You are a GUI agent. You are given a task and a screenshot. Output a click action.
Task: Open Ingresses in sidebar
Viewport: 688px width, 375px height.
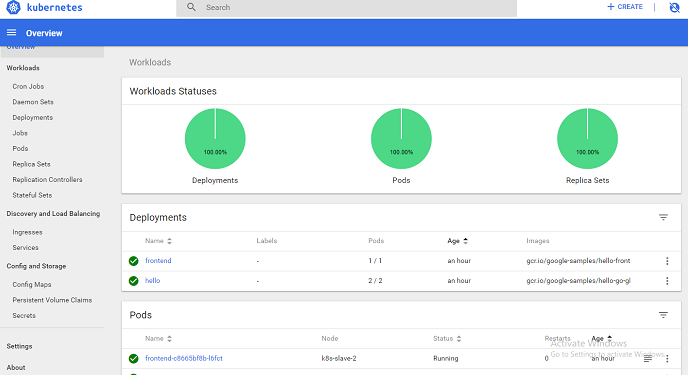click(x=27, y=232)
